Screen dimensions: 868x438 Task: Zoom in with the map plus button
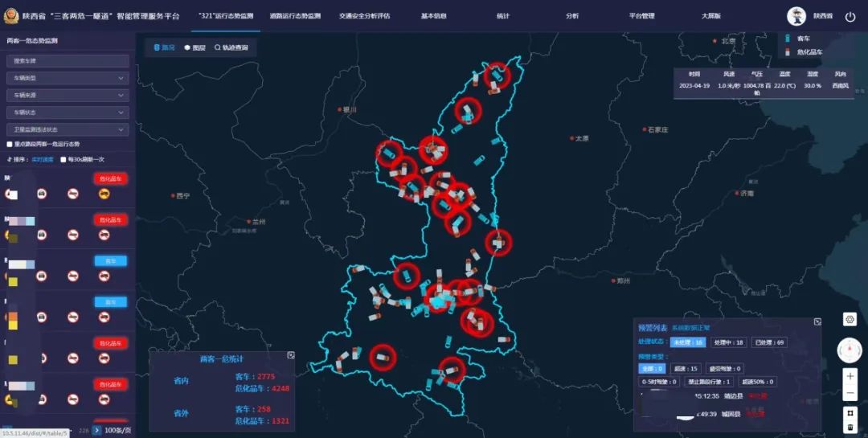[x=850, y=376]
